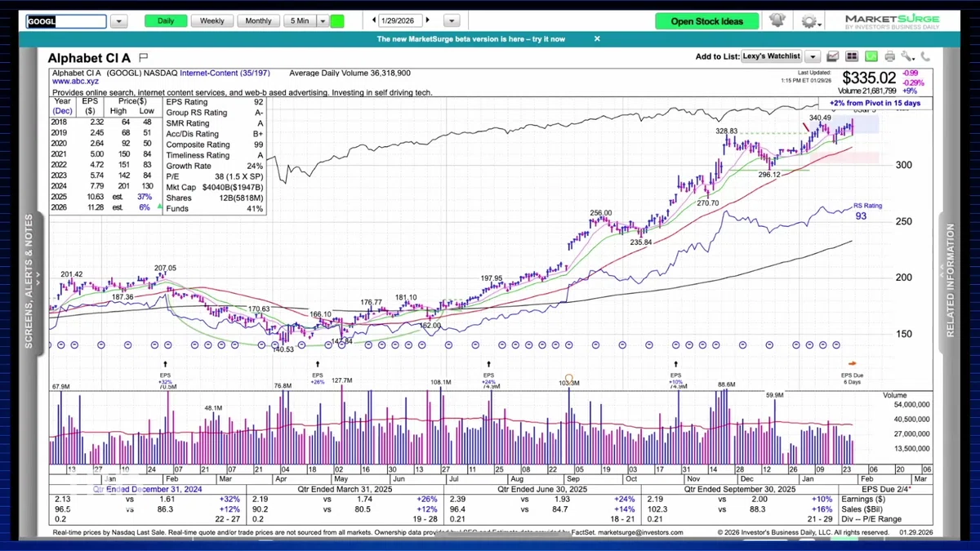Click the +2% from Pivot in 15 days label
The height and width of the screenshot is (551, 980).
[875, 103]
